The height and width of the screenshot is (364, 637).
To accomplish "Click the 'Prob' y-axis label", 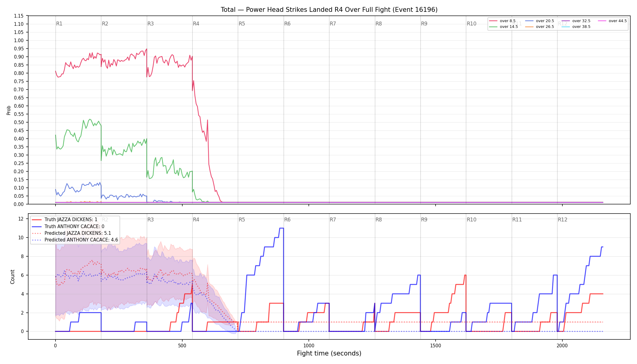I will click(9, 110).
